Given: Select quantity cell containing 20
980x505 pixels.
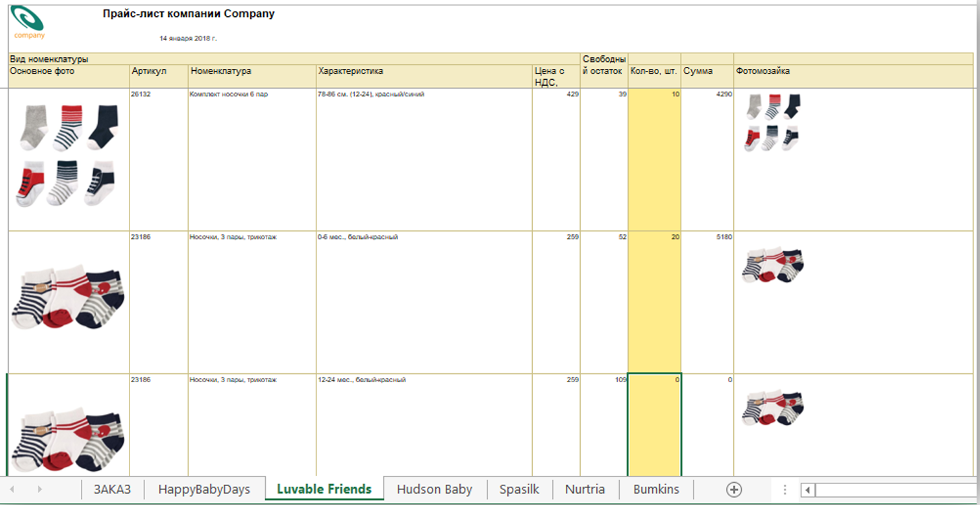Looking at the screenshot, I should tap(654, 302).
